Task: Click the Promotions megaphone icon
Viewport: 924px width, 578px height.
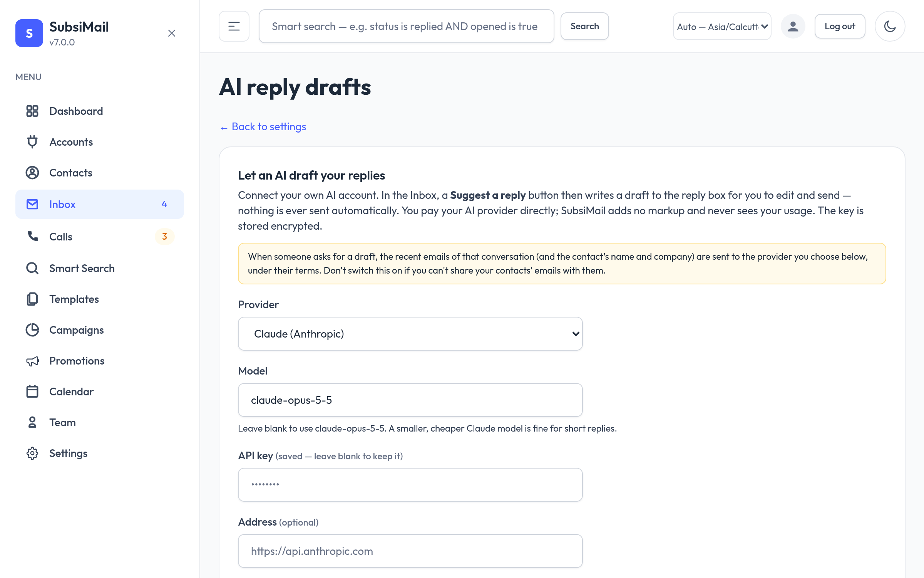Action: (x=32, y=361)
